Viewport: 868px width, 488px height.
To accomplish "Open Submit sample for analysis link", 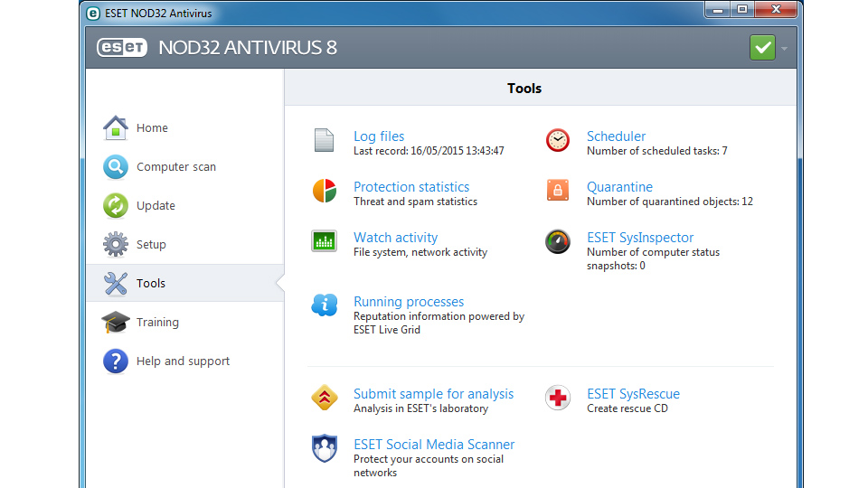I will pyautogui.click(x=433, y=394).
